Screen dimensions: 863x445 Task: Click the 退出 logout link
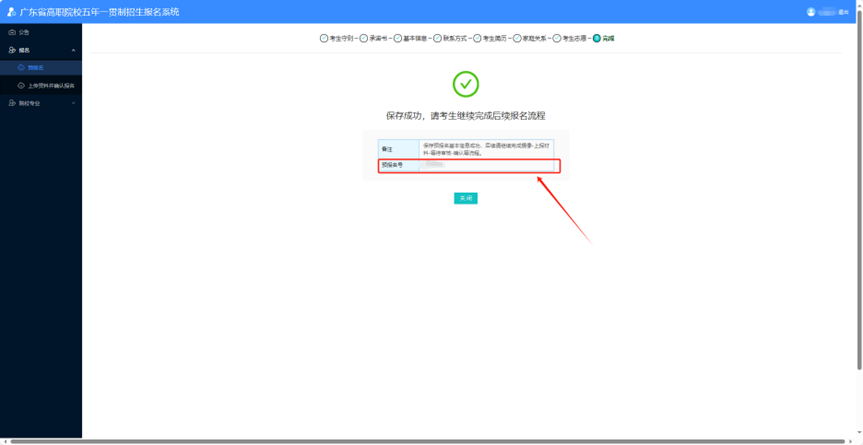pos(844,12)
